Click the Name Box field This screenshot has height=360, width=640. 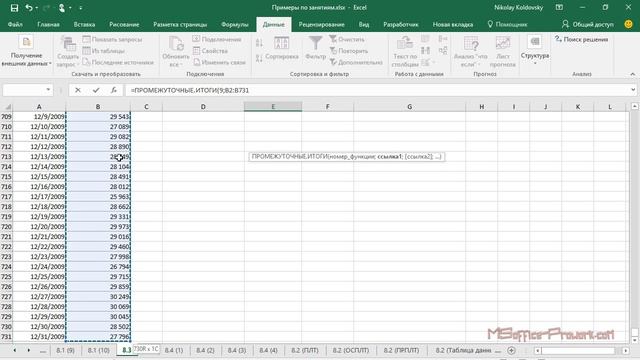(x=23, y=90)
